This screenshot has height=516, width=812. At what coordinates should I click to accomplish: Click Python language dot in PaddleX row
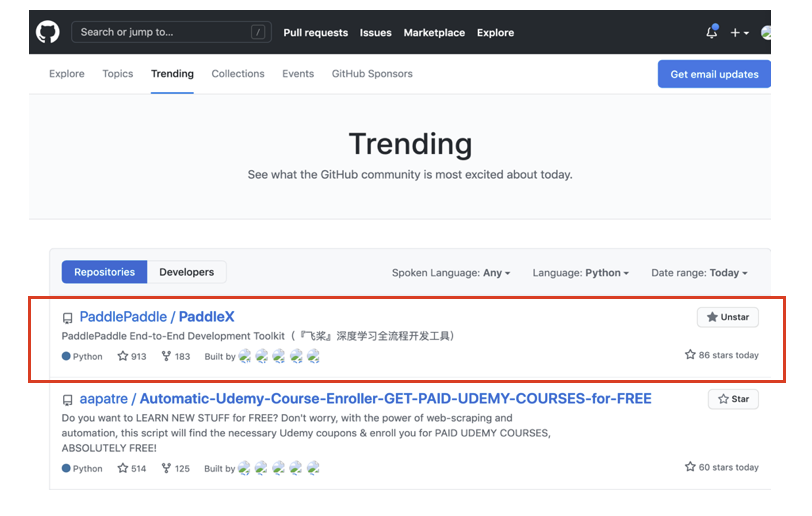pos(66,356)
